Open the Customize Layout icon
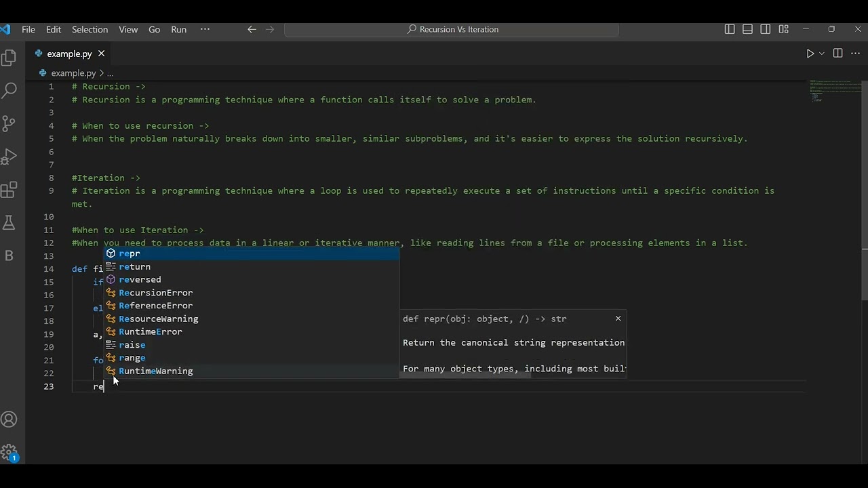The height and width of the screenshot is (488, 868). (x=784, y=29)
